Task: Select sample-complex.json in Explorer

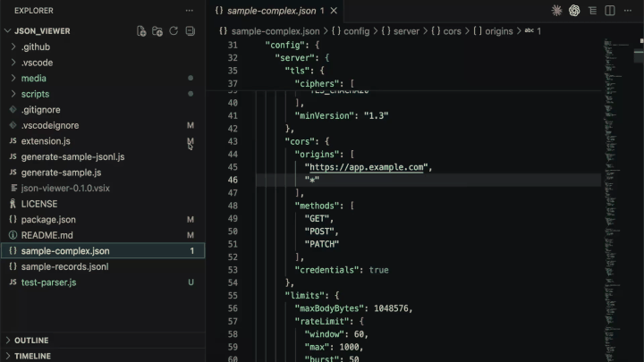Action: [x=103, y=251]
